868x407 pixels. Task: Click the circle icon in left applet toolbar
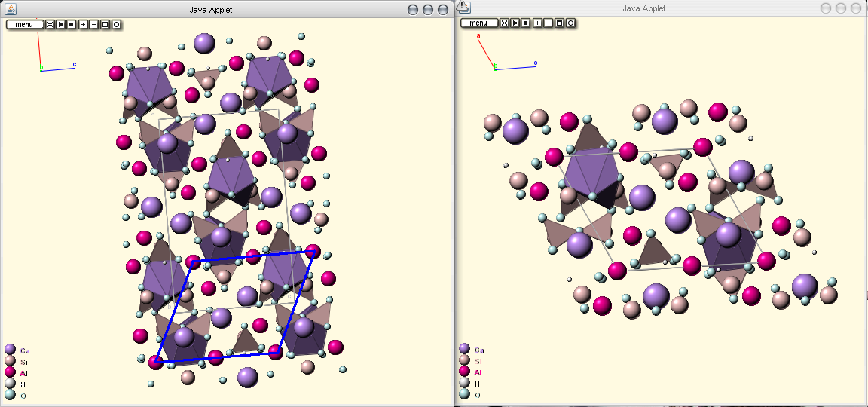pyautogui.click(x=116, y=24)
